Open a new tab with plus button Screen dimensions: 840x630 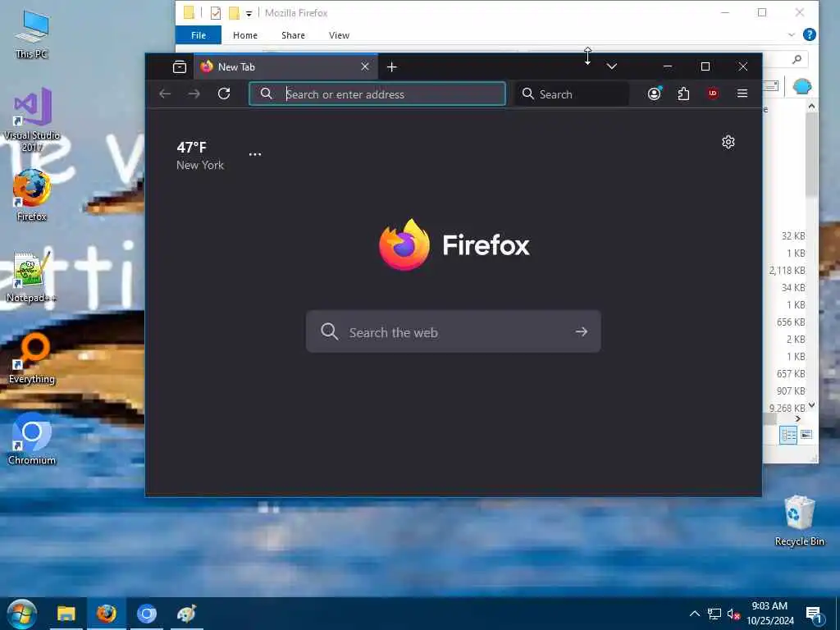[391, 67]
